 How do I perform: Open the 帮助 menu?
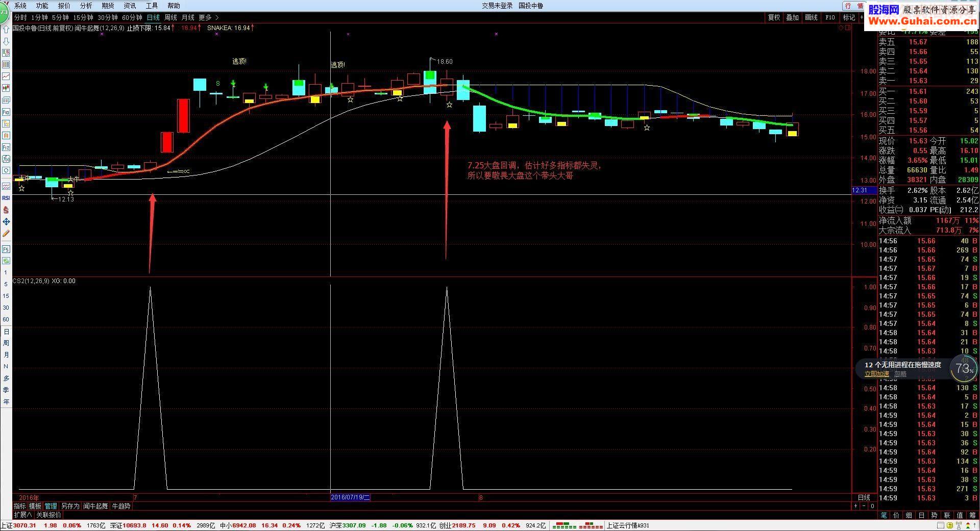[x=174, y=6]
